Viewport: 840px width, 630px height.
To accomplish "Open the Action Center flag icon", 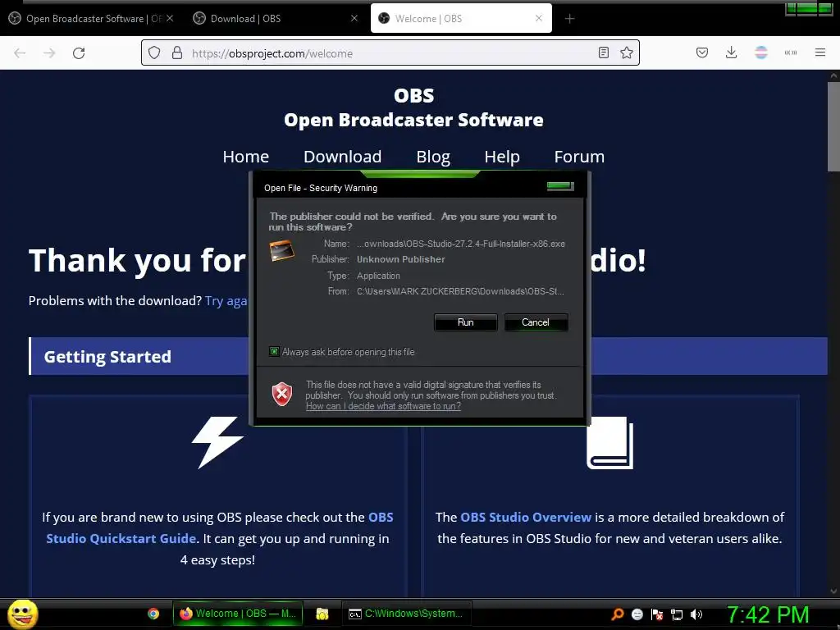I will tap(657, 614).
